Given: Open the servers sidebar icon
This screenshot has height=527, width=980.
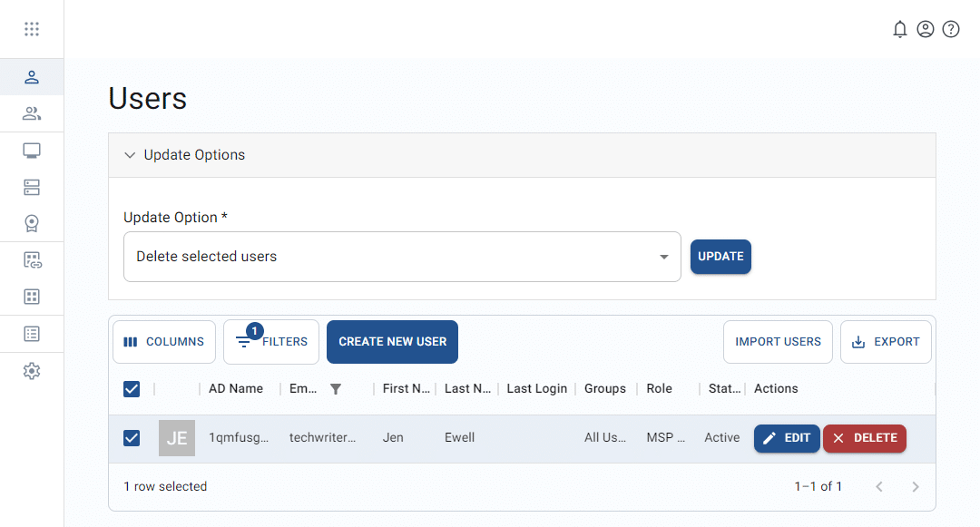Looking at the screenshot, I should (x=32, y=188).
